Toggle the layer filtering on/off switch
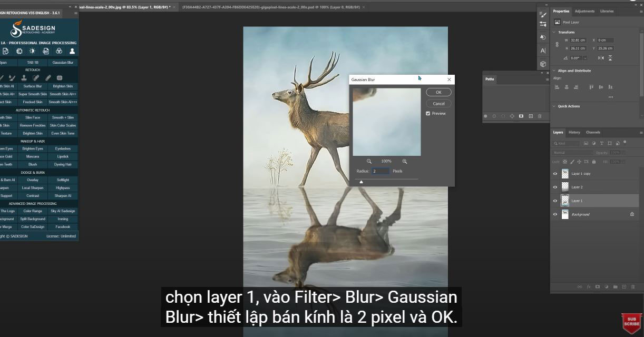Viewport: 644px width, 337px height. click(625, 142)
